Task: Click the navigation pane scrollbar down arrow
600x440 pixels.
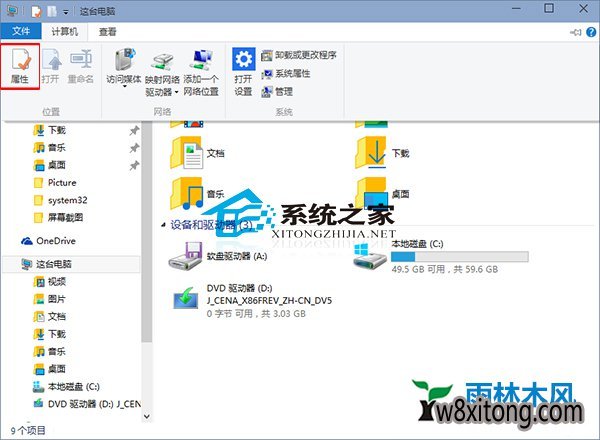Action: click(x=147, y=412)
